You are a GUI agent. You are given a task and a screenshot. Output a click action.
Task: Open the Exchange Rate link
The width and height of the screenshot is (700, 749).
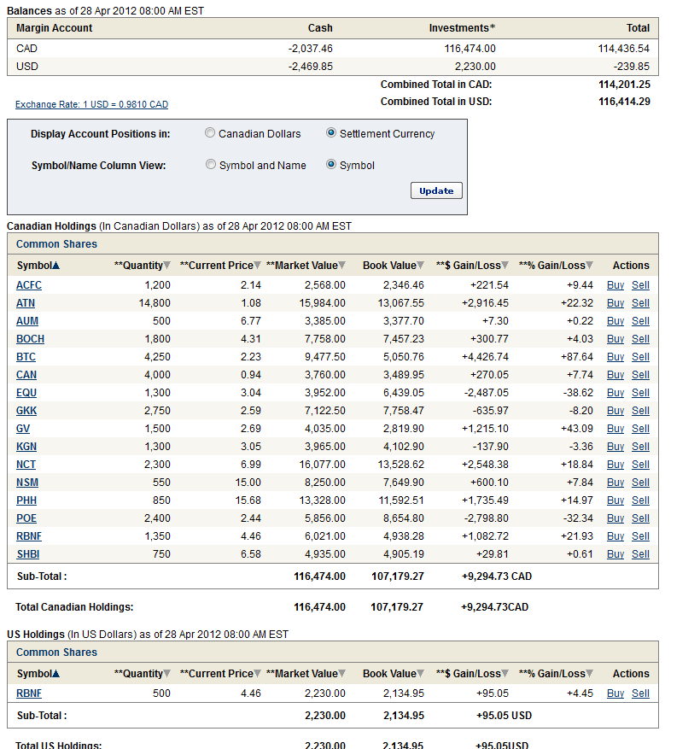(91, 104)
